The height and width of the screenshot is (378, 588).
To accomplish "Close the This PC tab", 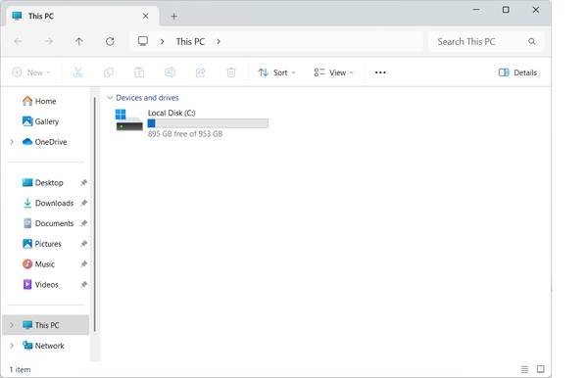I will (145, 16).
